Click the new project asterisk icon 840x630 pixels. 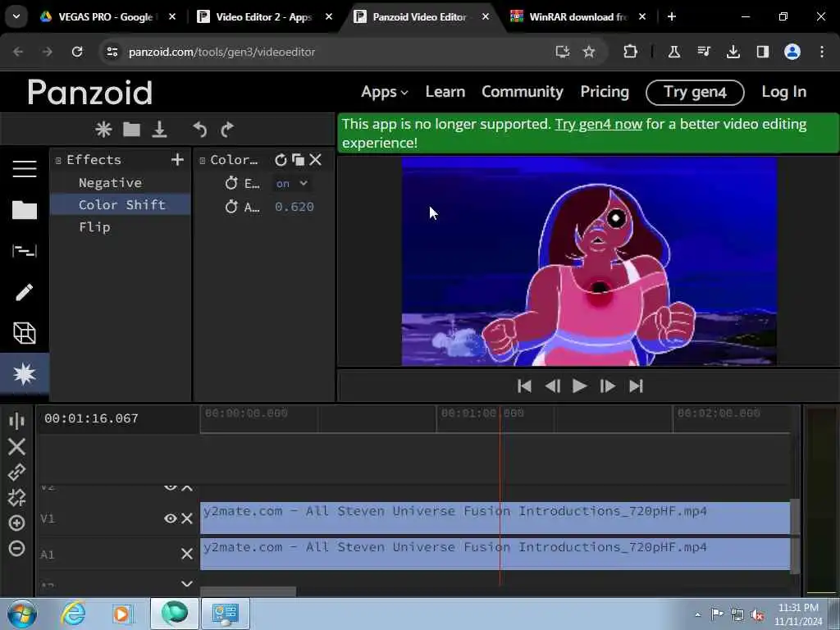pos(103,129)
